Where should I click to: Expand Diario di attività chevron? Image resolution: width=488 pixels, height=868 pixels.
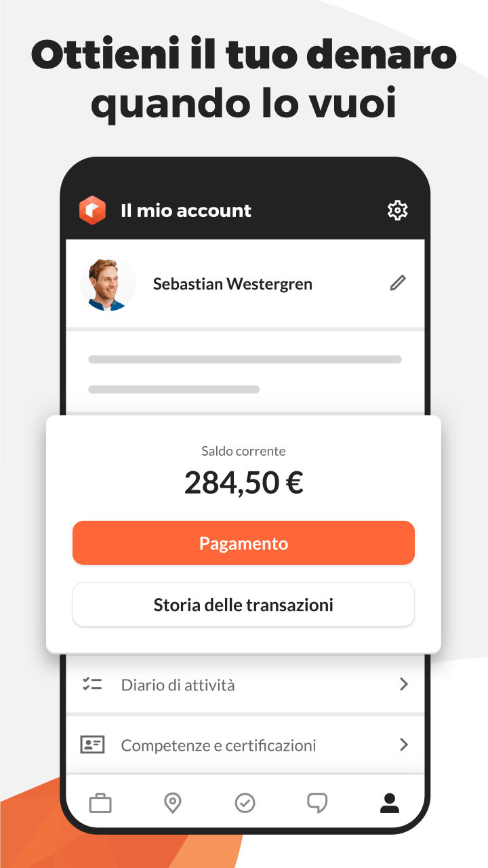point(404,684)
